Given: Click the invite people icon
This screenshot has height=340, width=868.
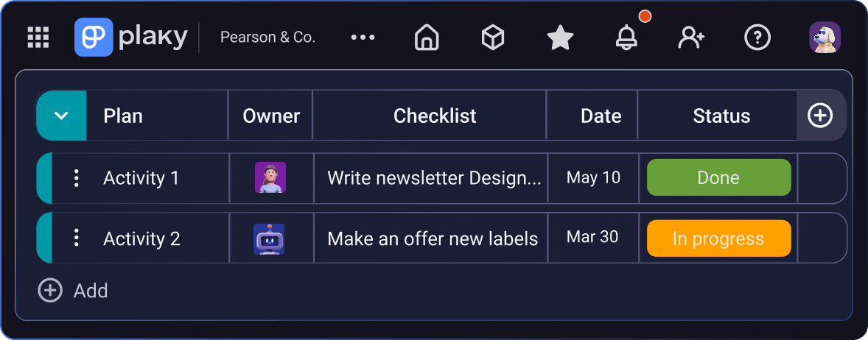Looking at the screenshot, I should [691, 38].
